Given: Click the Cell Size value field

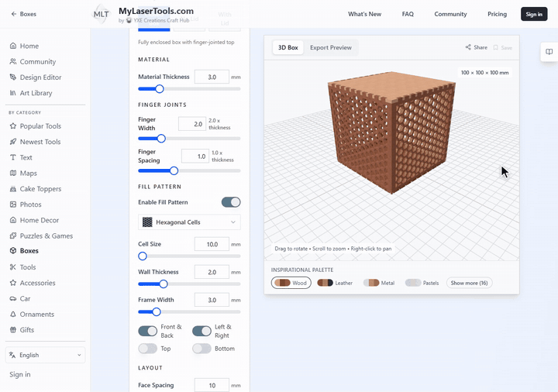Looking at the screenshot, I should [212, 244].
